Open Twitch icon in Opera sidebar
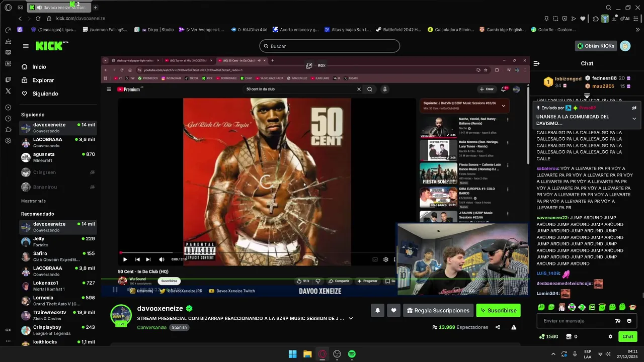644x362 pixels. tap(8, 80)
